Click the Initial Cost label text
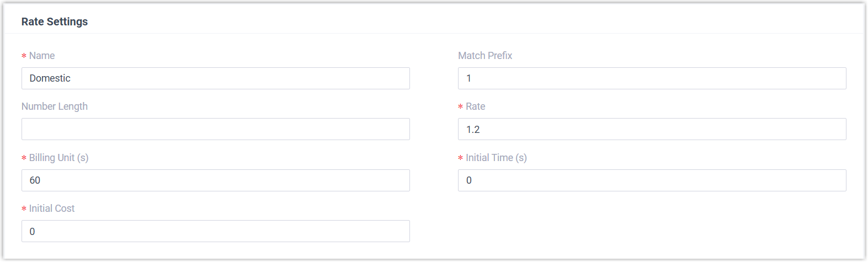 [52, 208]
